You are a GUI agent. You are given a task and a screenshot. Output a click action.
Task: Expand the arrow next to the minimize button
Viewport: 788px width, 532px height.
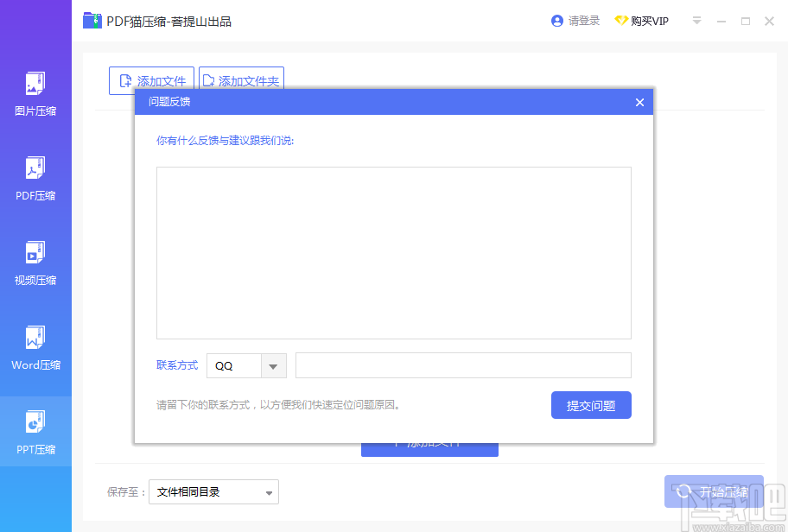pos(696,21)
